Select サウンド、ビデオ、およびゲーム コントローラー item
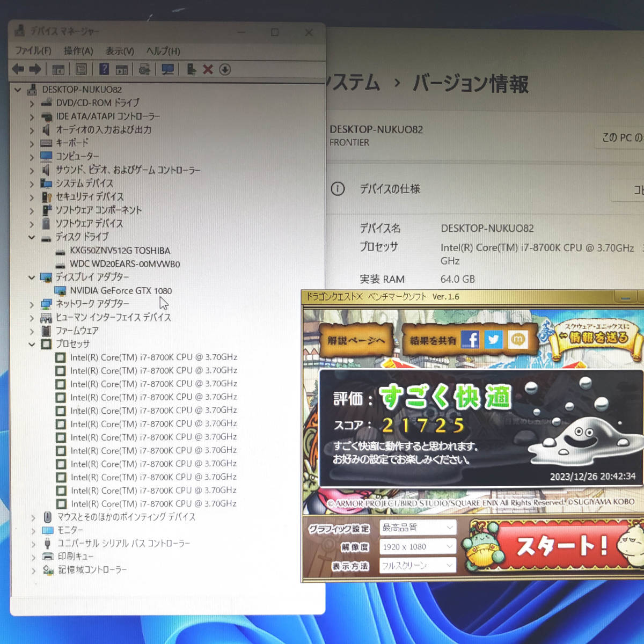Image resolution: width=644 pixels, height=644 pixels. click(x=128, y=170)
